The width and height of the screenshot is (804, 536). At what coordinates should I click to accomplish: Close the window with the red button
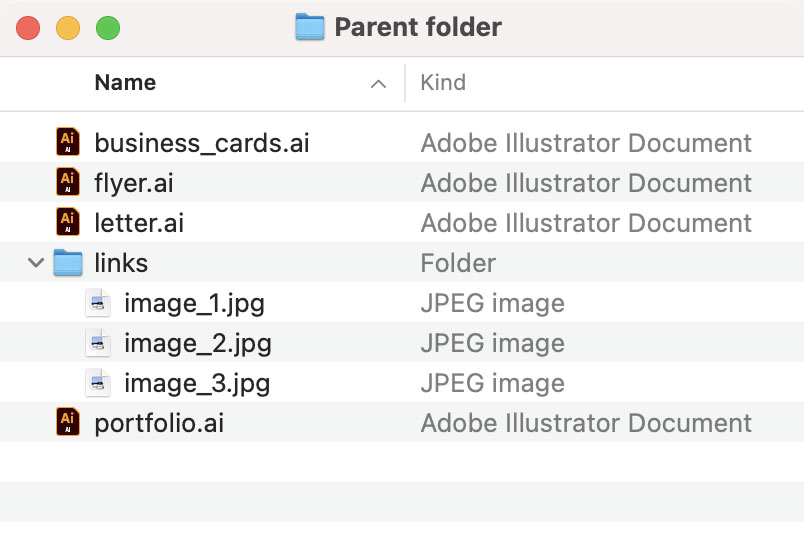point(28,28)
